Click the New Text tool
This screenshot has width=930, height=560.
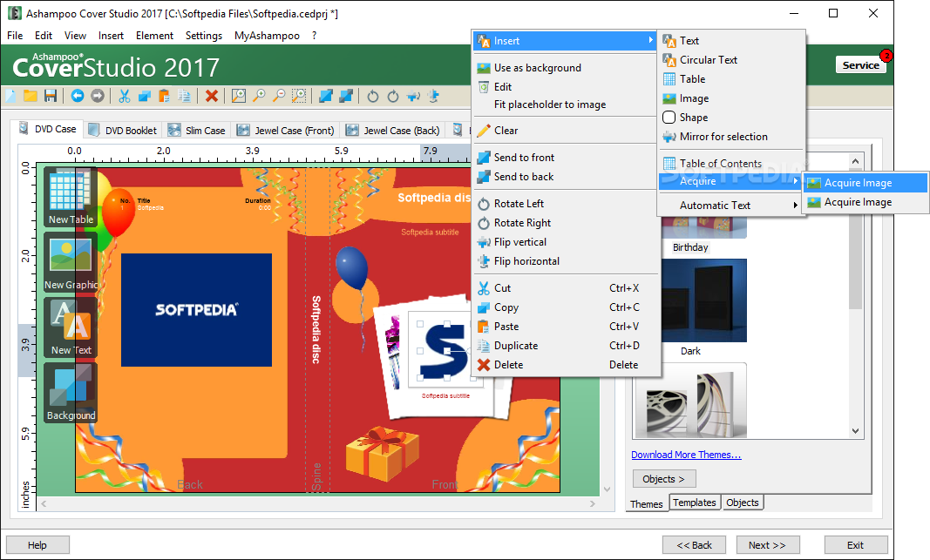tap(71, 327)
